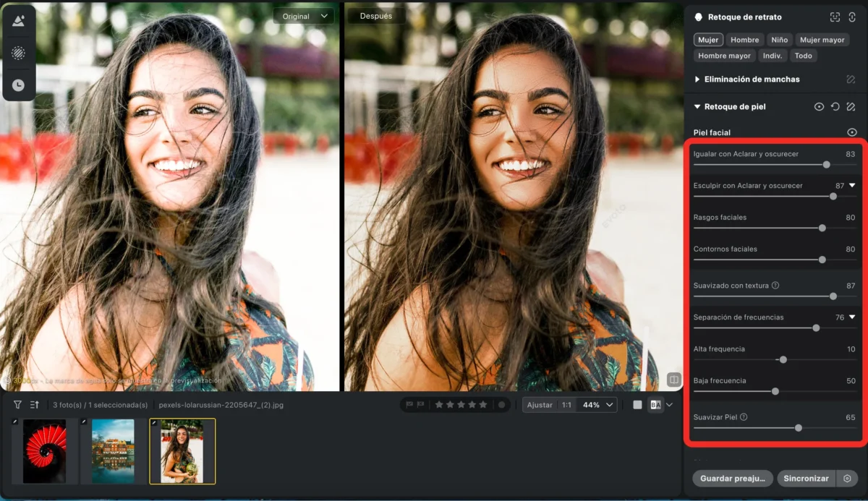Click the help icon next to Suavizar Piel
The width and height of the screenshot is (868, 501).
(744, 417)
